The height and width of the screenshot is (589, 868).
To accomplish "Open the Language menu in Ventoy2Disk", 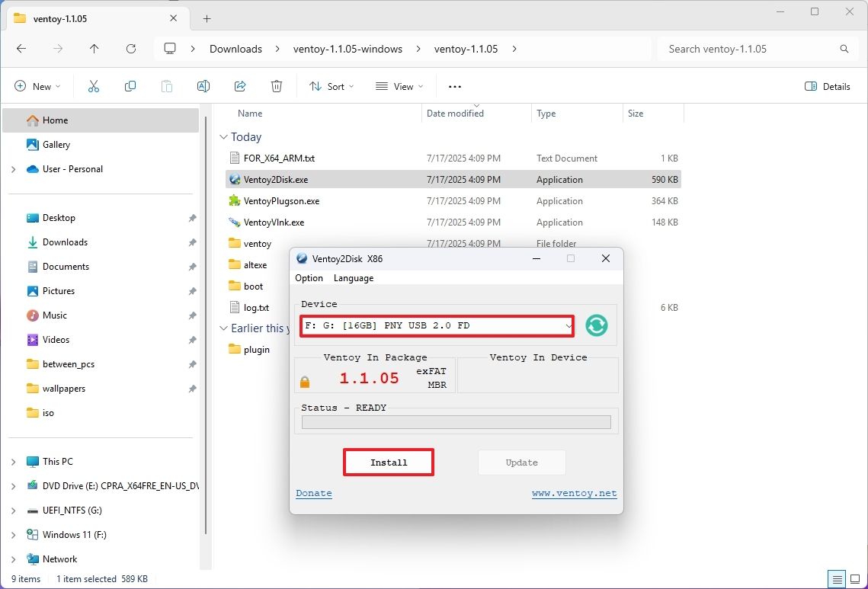I will 353,278.
